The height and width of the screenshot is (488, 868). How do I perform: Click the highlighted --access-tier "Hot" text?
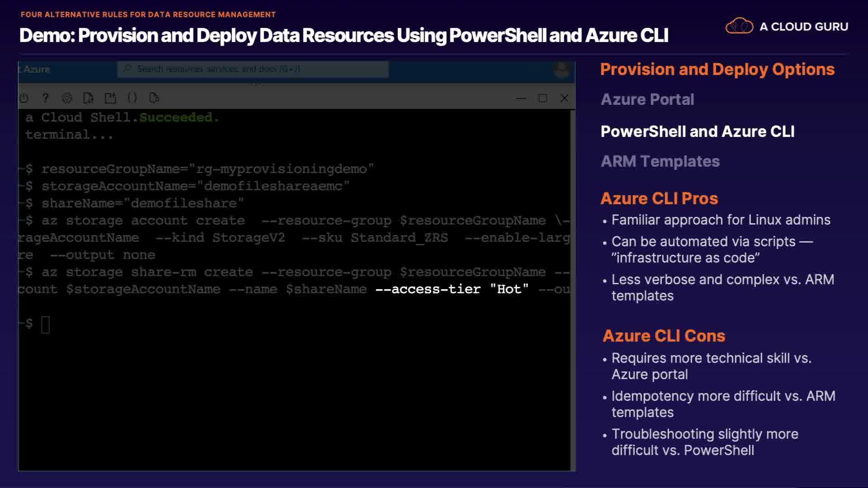pos(452,289)
